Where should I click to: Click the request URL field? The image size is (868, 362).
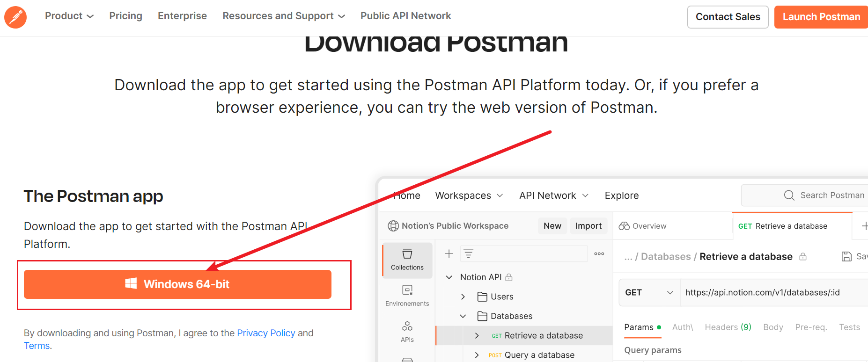point(774,292)
